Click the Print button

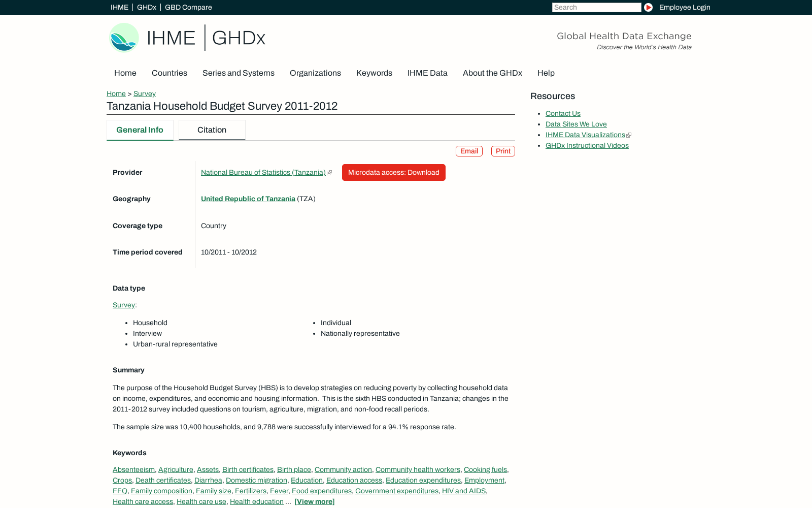tap(503, 151)
